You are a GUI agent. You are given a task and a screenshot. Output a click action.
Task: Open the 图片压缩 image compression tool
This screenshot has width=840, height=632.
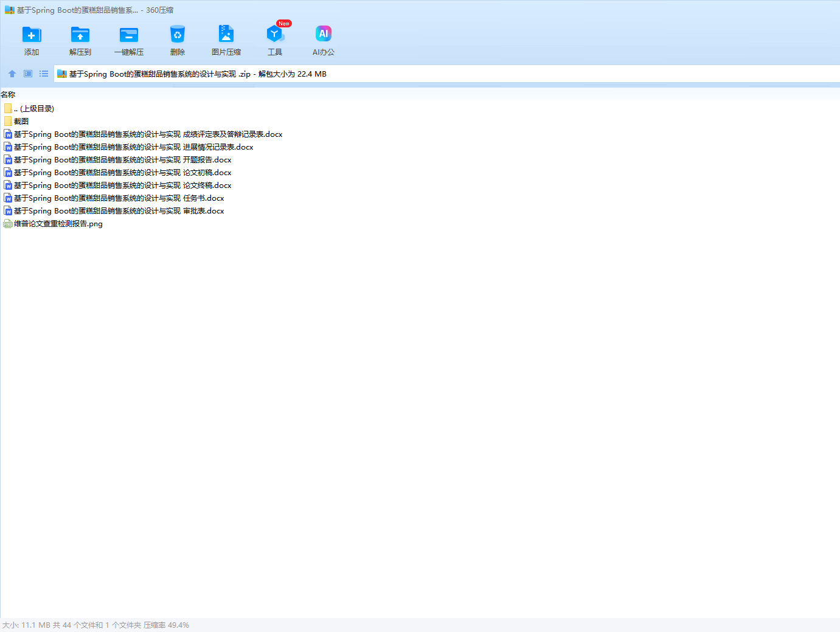[x=226, y=34]
